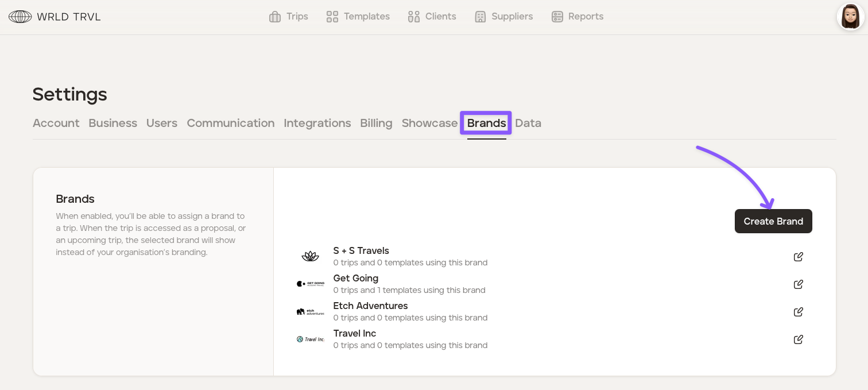Open Trips in top navigation

coord(289,17)
